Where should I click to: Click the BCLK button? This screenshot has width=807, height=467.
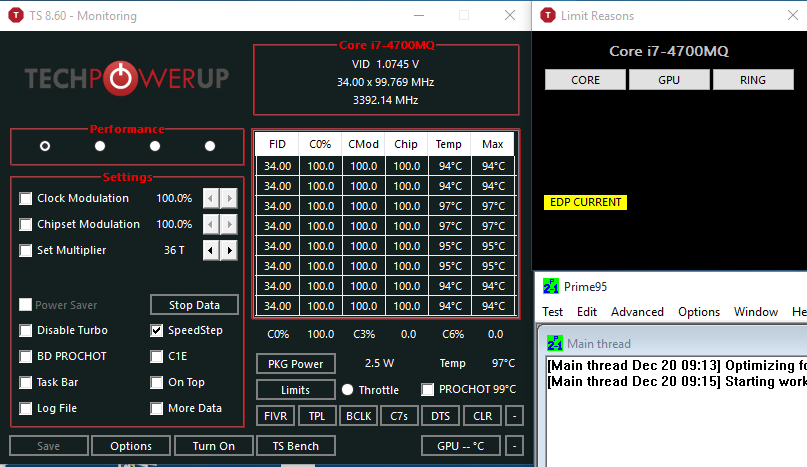[358, 416]
